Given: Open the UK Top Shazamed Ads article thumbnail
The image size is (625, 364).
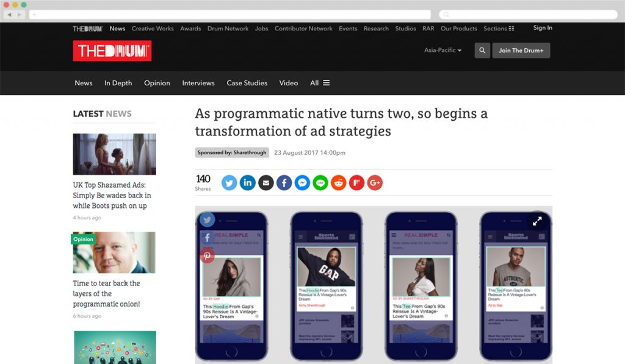Looking at the screenshot, I should [114, 154].
